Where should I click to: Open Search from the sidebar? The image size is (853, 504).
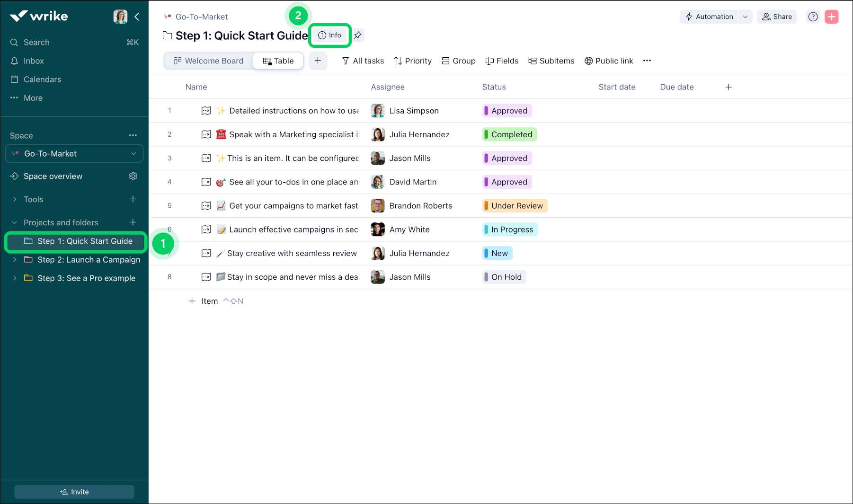(36, 42)
